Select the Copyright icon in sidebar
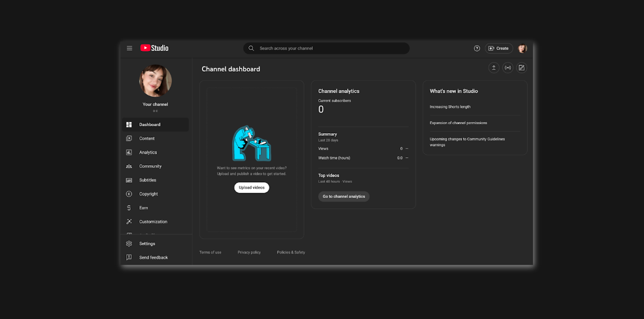 (x=129, y=194)
